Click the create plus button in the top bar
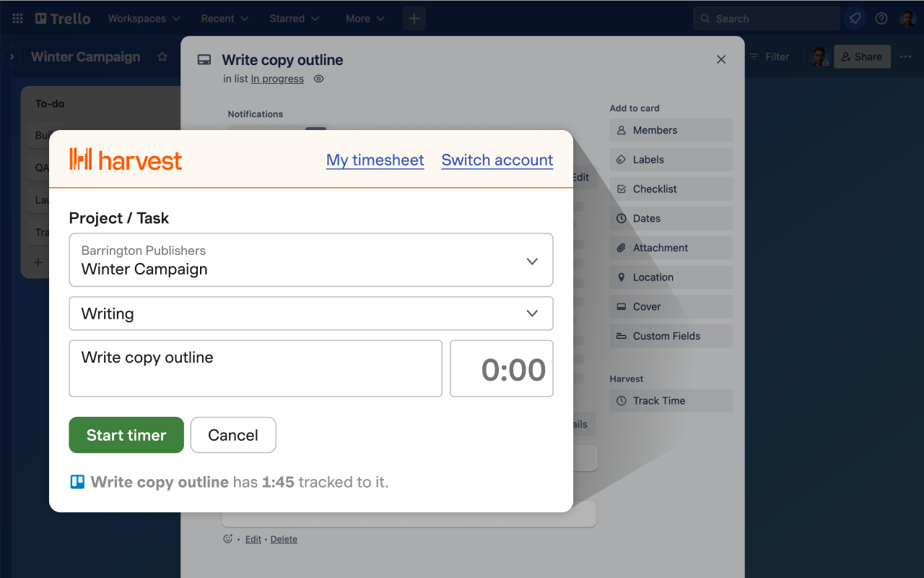 pyautogui.click(x=414, y=19)
